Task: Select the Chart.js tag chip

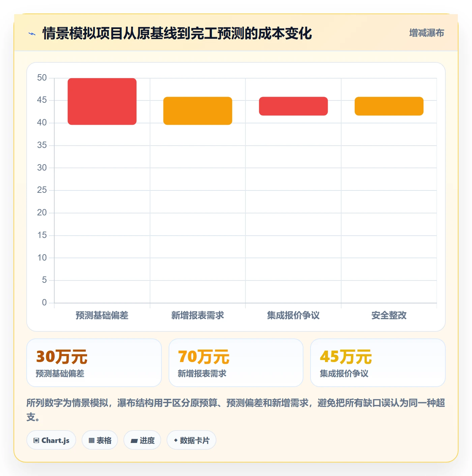Action: tap(51, 440)
